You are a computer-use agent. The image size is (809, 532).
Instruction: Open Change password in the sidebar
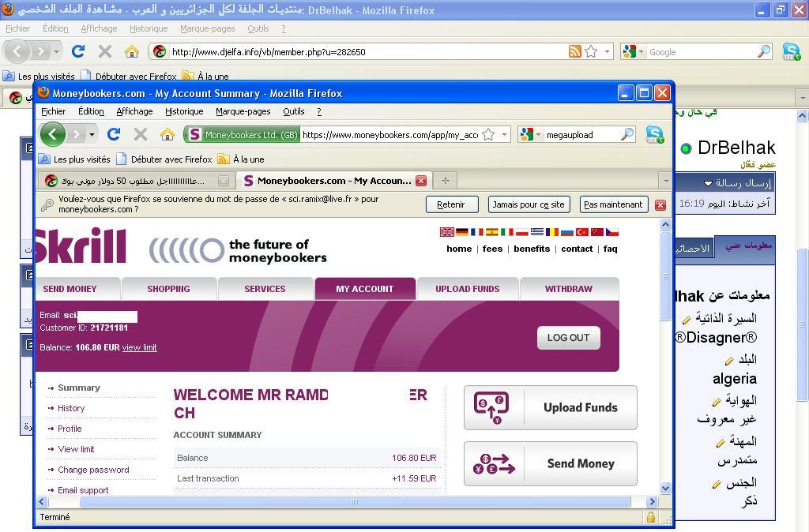pyautogui.click(x=93, y=470)
